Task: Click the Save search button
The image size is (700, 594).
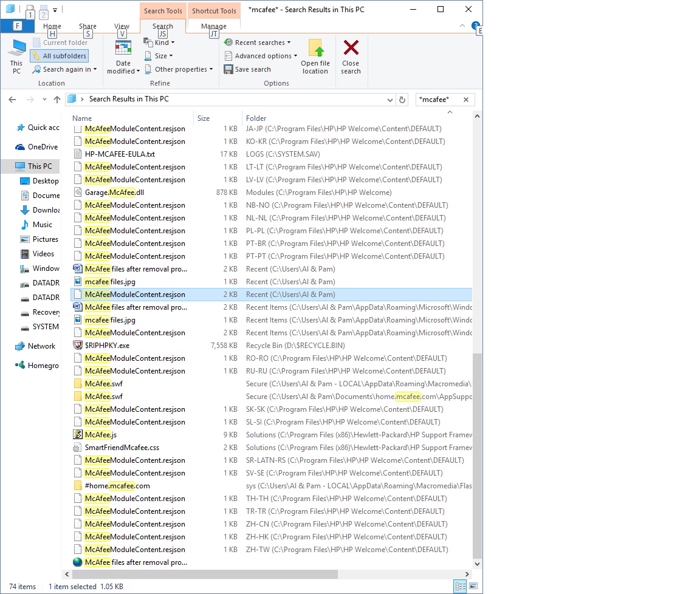Action: (x=248, y=69)
